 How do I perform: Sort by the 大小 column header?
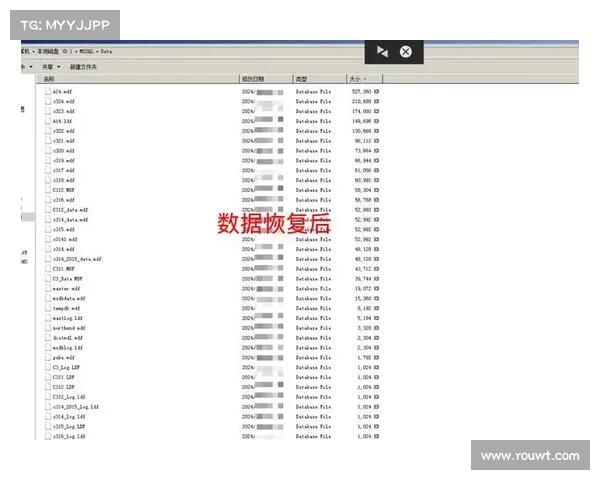364,79
